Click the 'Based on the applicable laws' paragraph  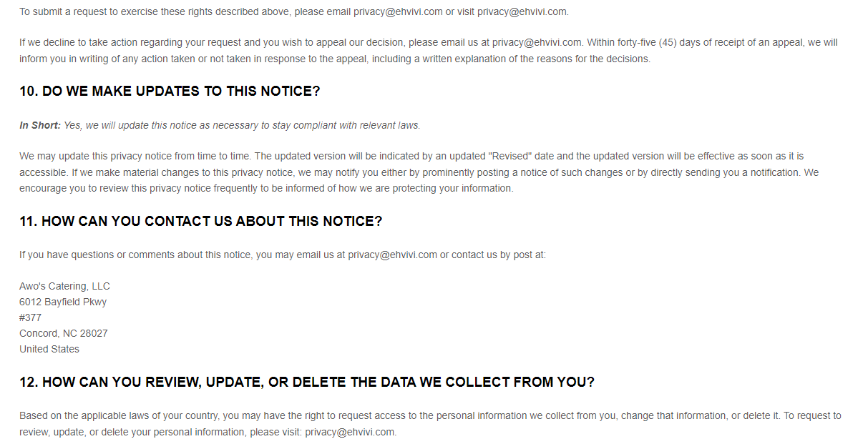[x=430, y=424]
